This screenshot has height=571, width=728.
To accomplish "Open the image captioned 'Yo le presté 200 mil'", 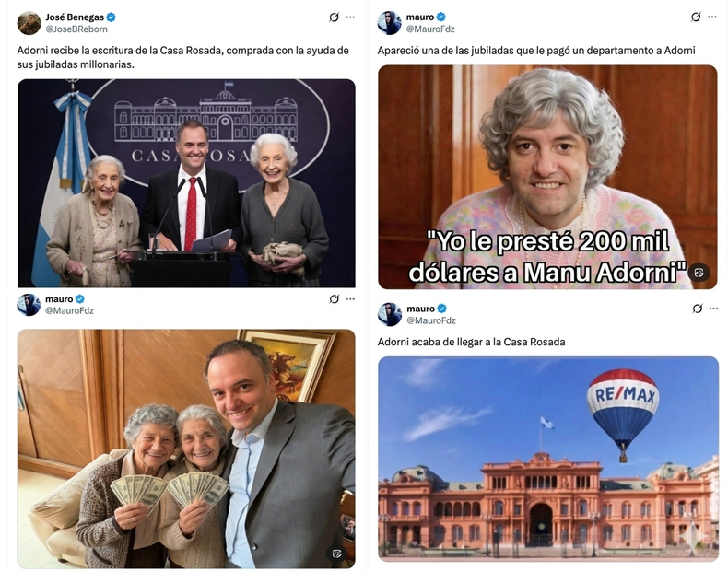I will tap(548, 177).
